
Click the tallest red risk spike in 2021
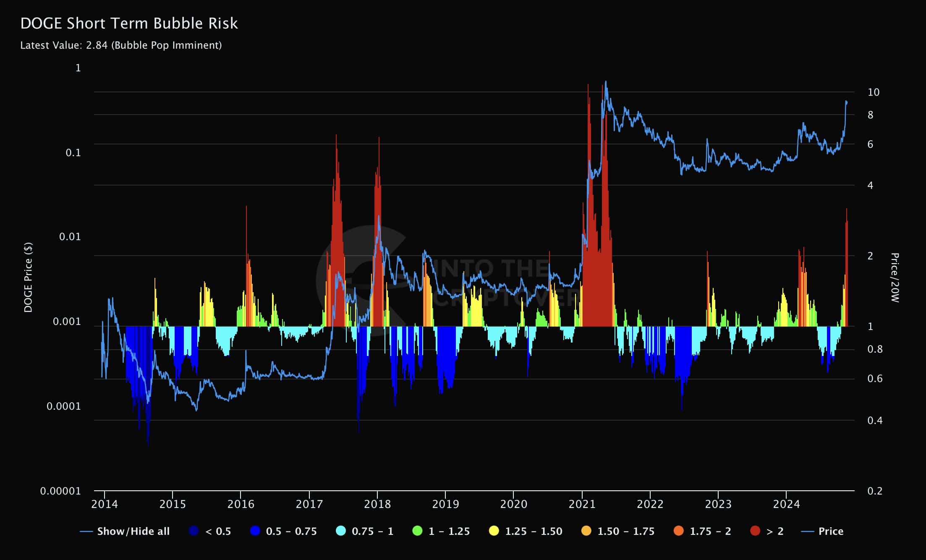[x=589, y=206]
